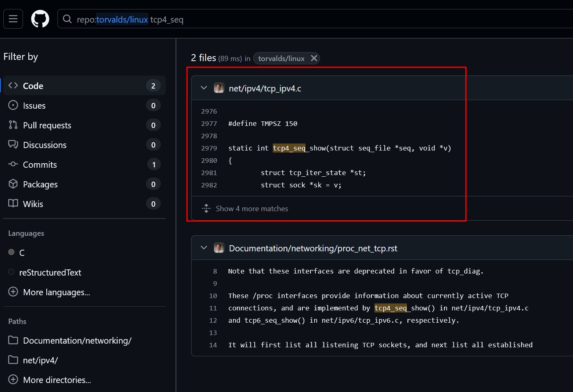
Task: Show 4 more matches
Action: click(252, 208)
